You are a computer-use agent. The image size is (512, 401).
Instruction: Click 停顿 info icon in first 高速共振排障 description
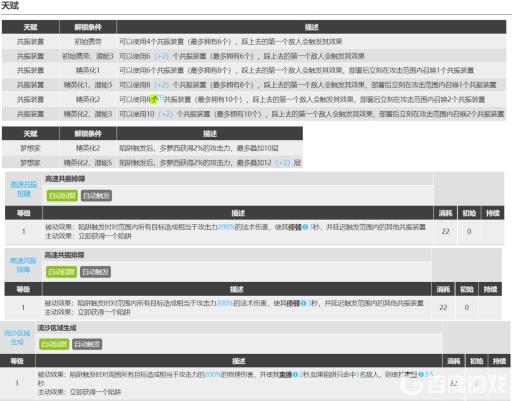click(x=305, y=227)
